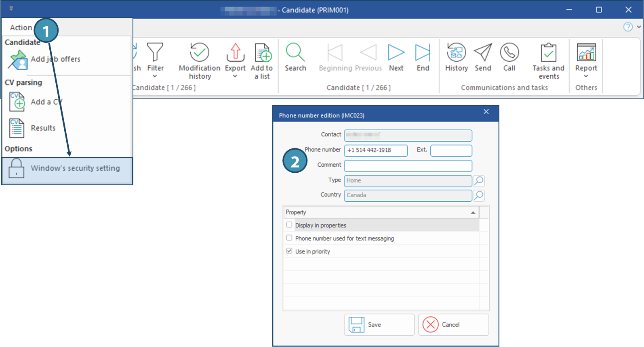Click the Call phone icon
Viewport: 644px width, 347px height.
pos(509,52)
